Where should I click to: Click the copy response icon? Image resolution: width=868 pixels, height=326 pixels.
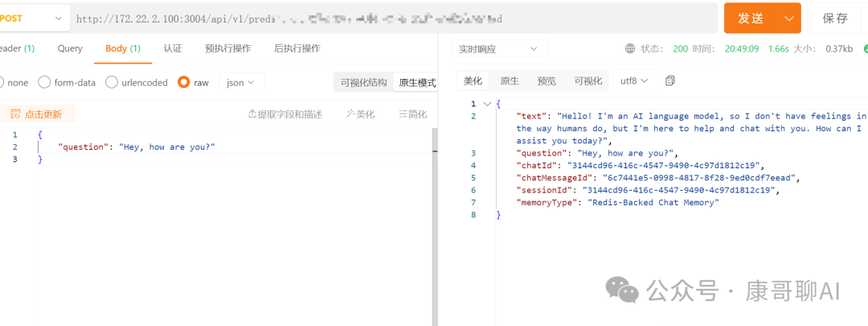[x=669, y=81]
